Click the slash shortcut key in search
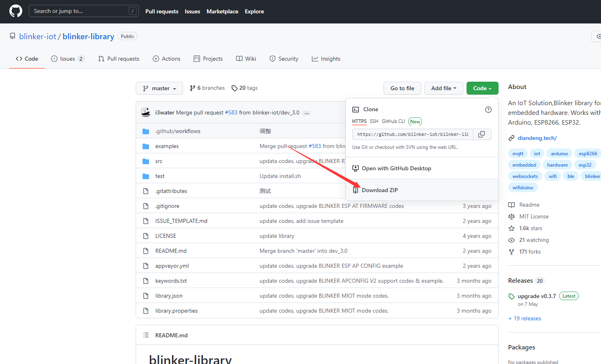 tap(132, 11)
